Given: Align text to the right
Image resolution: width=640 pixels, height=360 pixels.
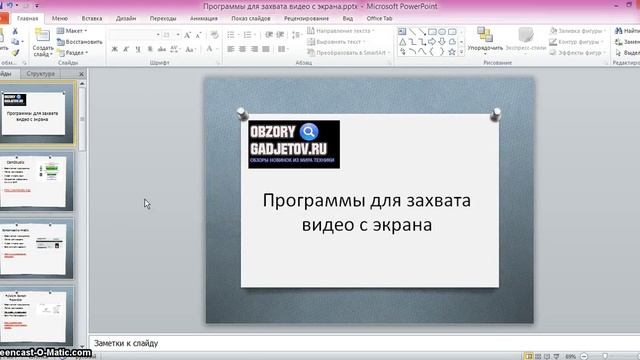Looking at the screenshot, I should pyautogui.click(x=254, y=49).
